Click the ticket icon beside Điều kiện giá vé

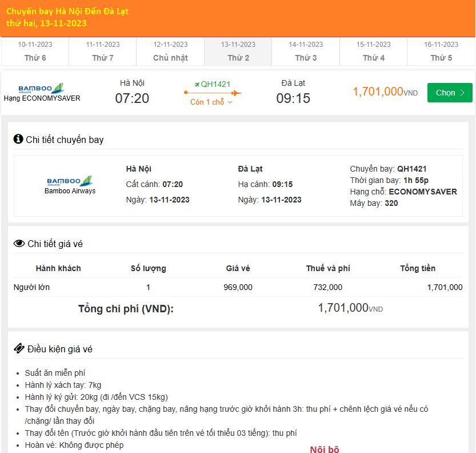[19, 348]
